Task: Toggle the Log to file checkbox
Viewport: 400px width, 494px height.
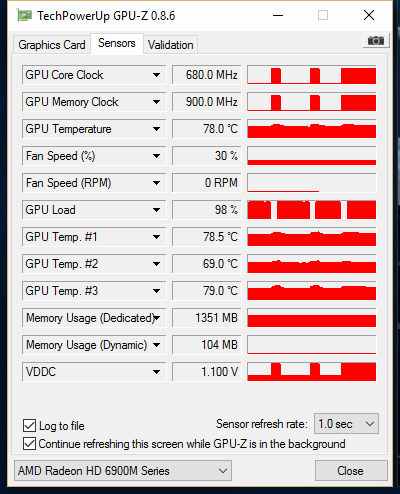Action: pyautogui.click(x=29, y=426)
